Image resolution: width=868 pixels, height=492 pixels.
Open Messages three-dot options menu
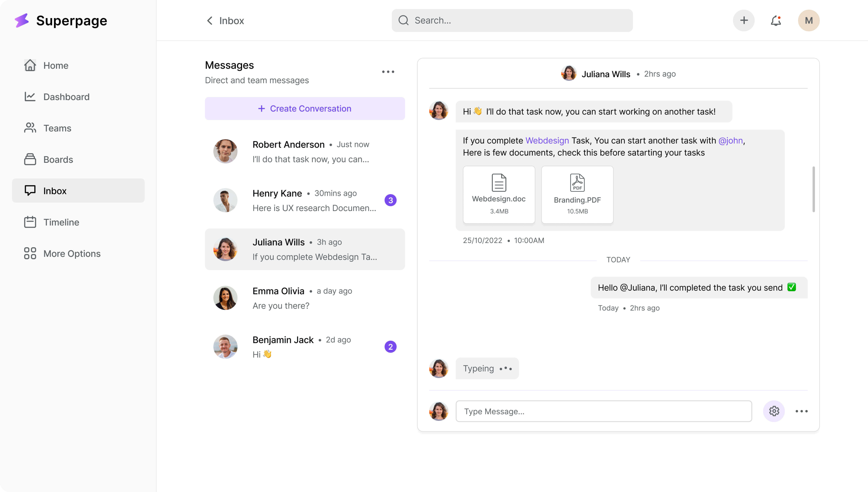[388, 72]
